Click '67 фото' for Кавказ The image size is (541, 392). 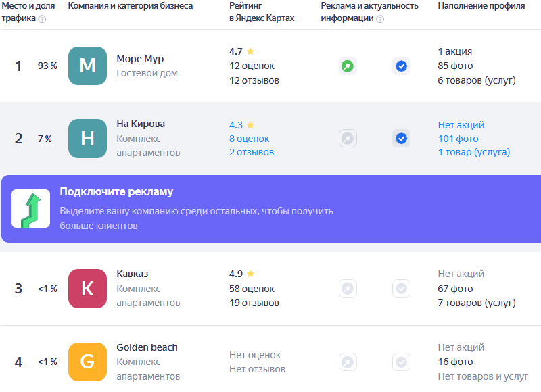tap(455, 289)
